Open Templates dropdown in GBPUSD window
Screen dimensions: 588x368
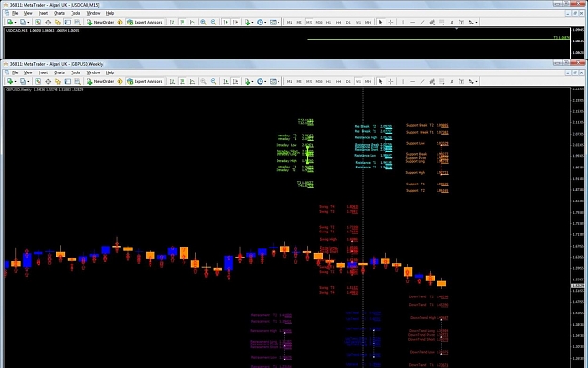click(x=278, y=81)
